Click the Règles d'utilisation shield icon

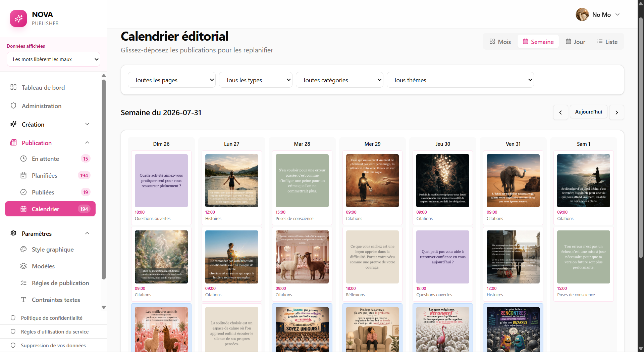tap(13, 332)
